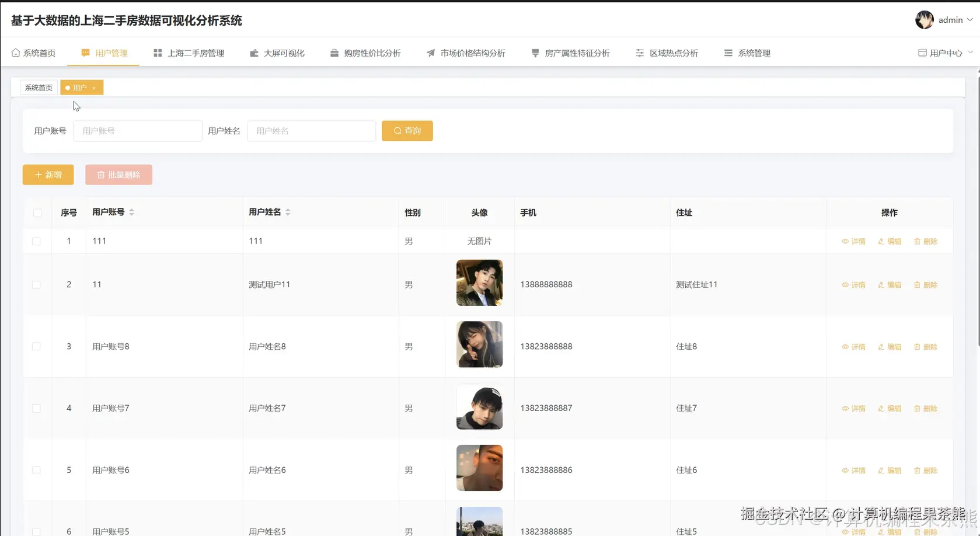This screenshot has height=536, width=980.
Task: Focus the 用户姓名 search input
Action: pyautogui.click(x=312, y=131)
